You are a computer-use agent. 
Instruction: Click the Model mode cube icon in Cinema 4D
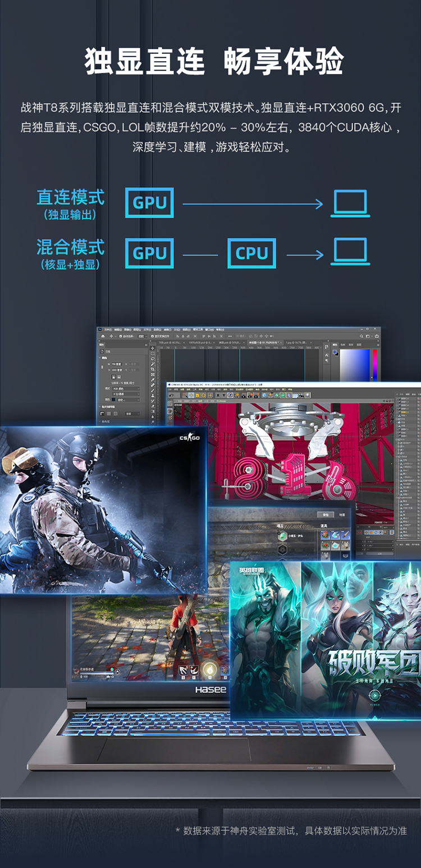tap(170, 411)
